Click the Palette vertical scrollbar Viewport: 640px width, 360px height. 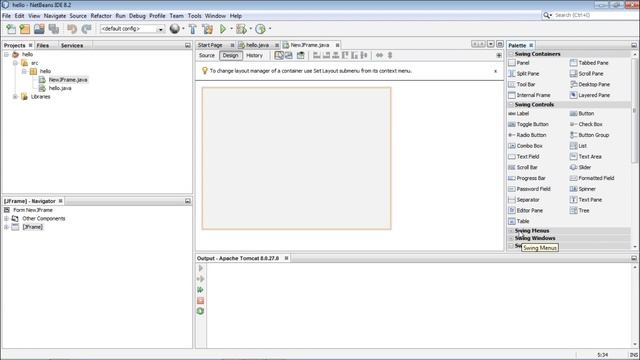[634, 110]
